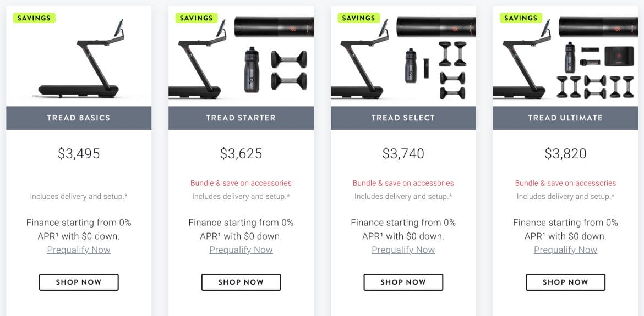Open the Tread Ultimate bundle product image

(565, 56)
